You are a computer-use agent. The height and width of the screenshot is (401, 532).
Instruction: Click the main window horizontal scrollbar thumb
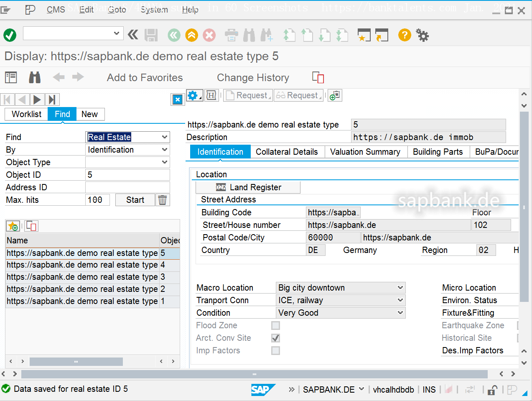254,374
